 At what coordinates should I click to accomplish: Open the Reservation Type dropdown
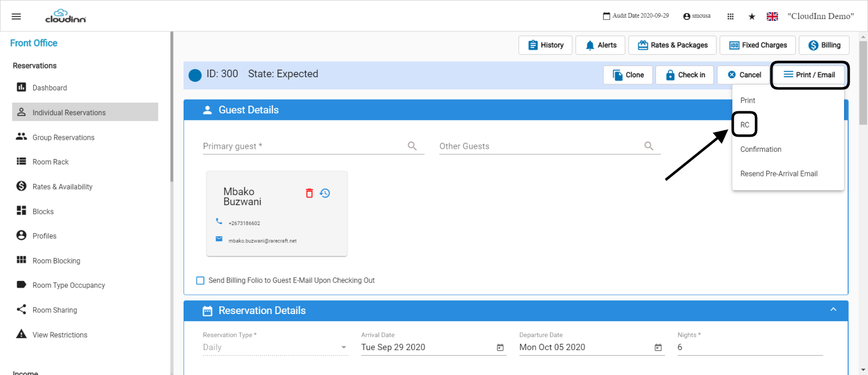[276, 348]
